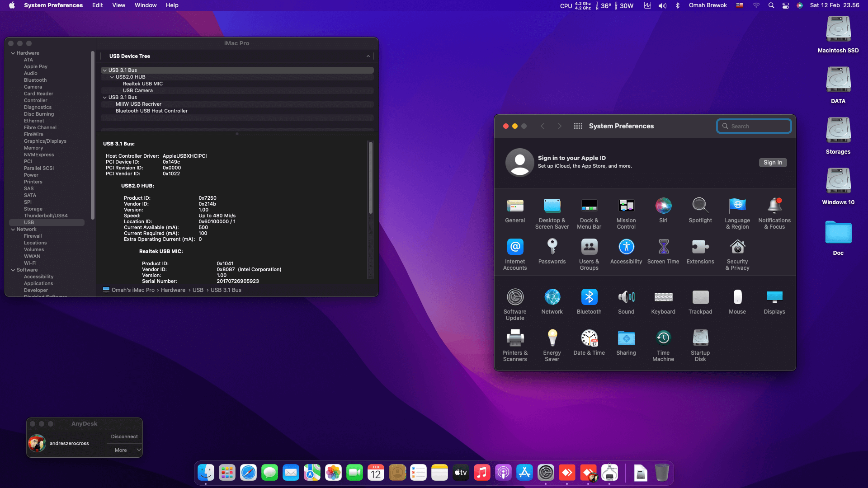
Task: Open Desktop & Screen Saver preferences
Action: tap(552, 214)
